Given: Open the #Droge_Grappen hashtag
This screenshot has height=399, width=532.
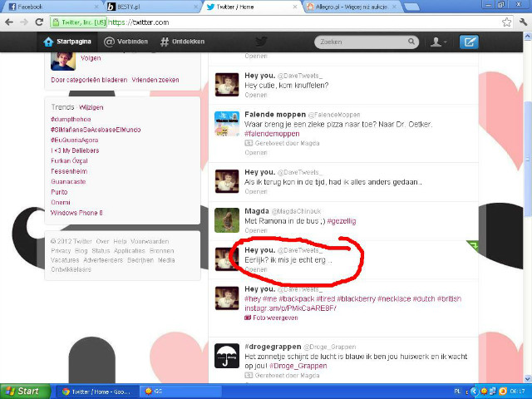Looking at the screenshot, I should coord(298,366).
